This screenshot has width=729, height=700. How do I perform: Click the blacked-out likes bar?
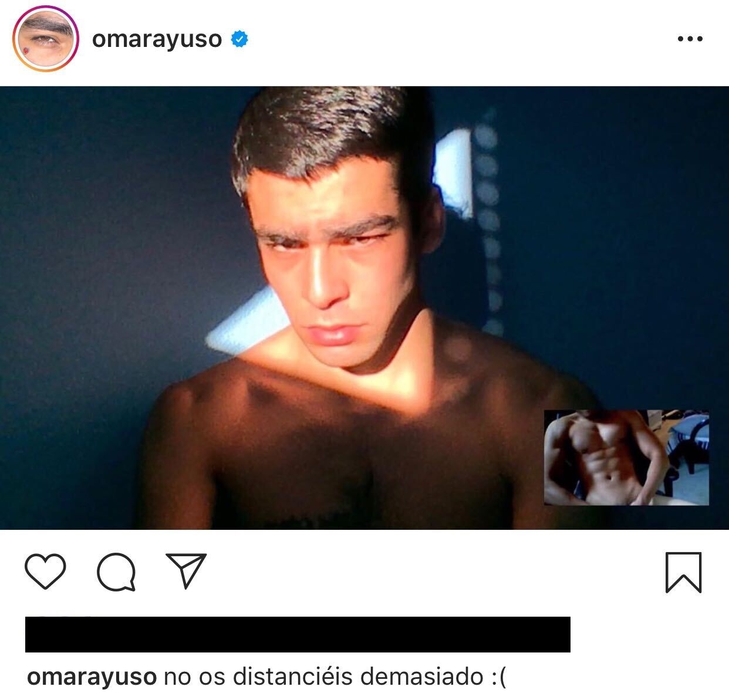[x=298, y=634]
